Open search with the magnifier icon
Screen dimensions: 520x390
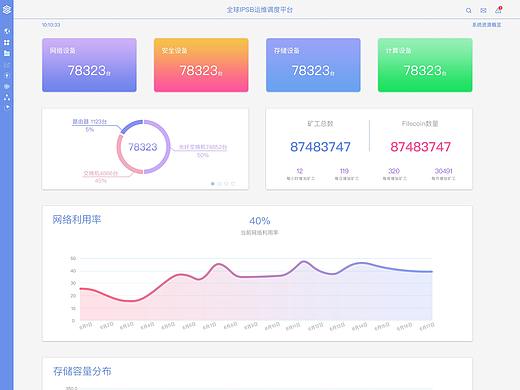pyautogui.click(x=468, y=10)
